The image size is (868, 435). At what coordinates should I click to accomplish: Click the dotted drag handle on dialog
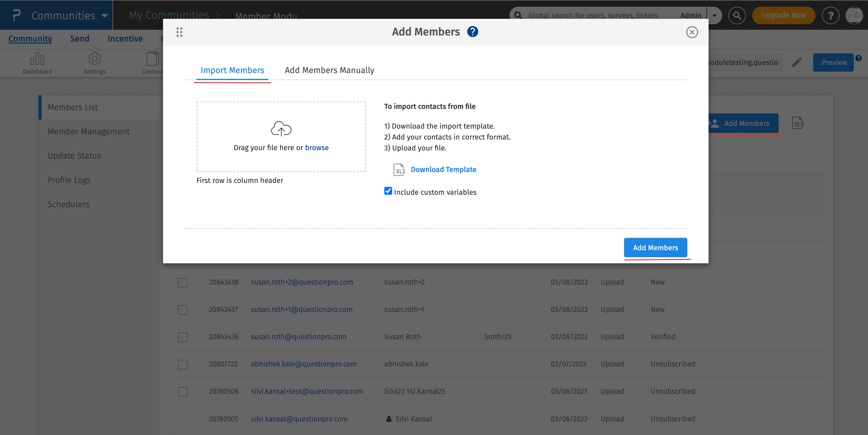point(179,32)
